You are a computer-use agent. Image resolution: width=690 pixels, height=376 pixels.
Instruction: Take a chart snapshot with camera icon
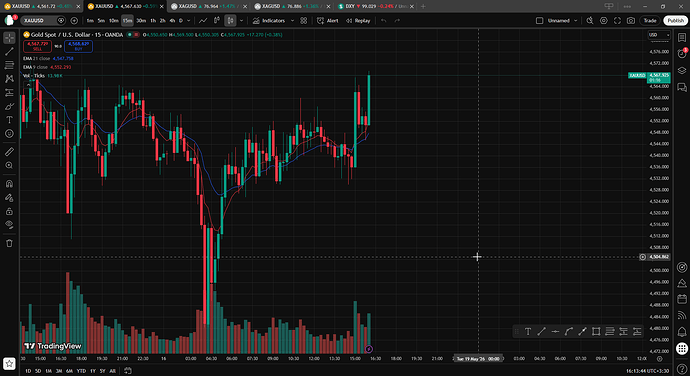click(631, 21)
